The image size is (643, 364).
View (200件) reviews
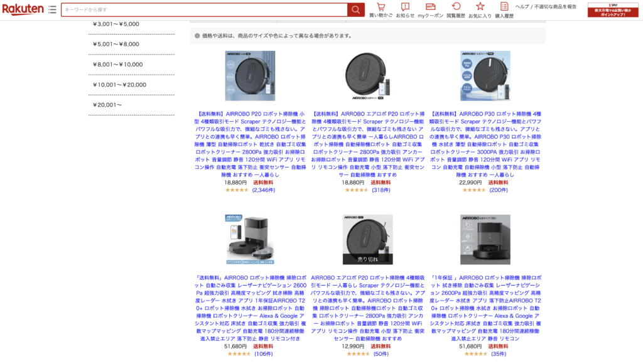click(x=498, y=190)
